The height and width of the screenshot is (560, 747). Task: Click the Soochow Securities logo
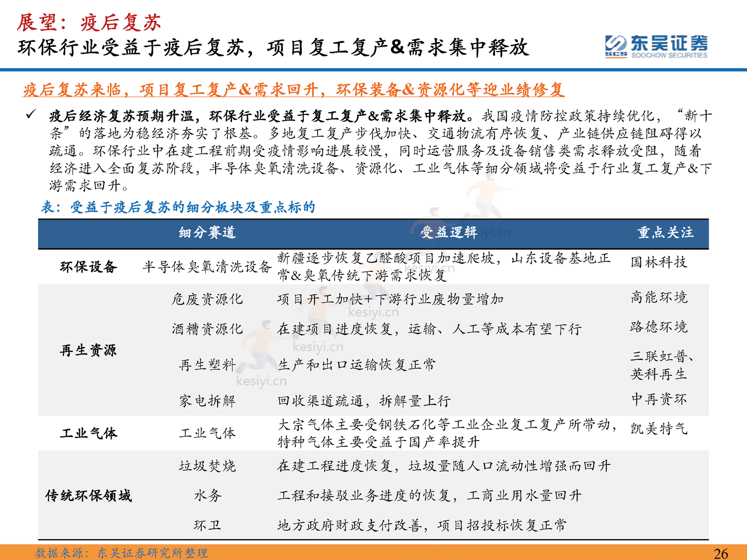[656, 47]
